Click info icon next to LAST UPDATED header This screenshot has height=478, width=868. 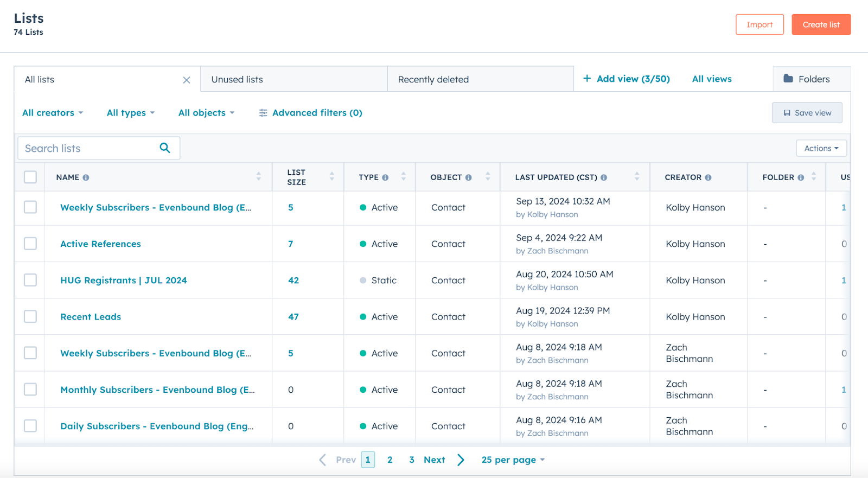[604, 177]
